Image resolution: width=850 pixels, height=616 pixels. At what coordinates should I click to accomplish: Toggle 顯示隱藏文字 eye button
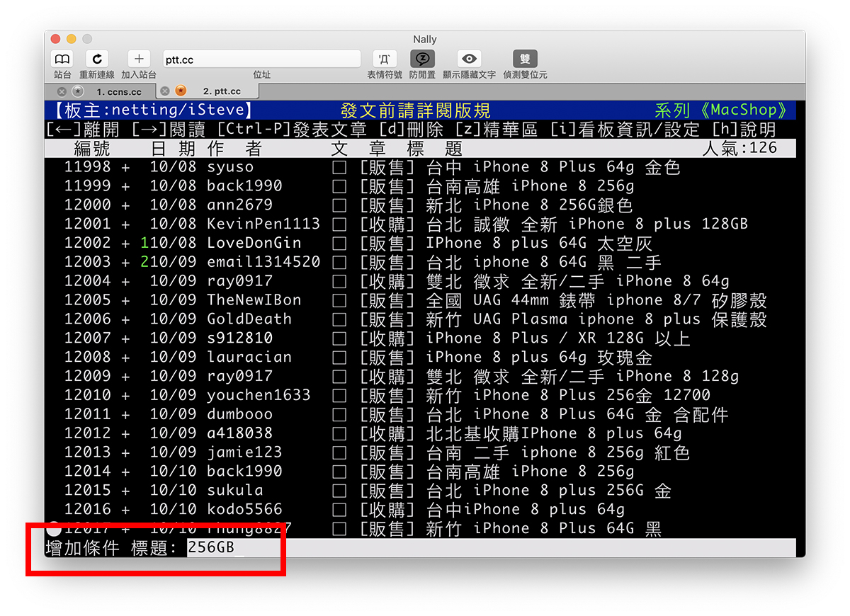click(x=469, y=59)
